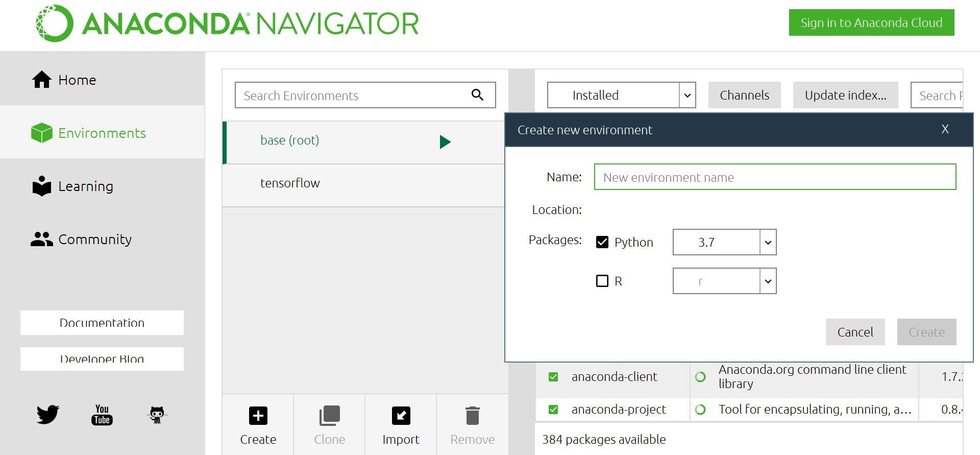Select the tensorflow environment
The image size is (980, 455).
tap(364, 185)
